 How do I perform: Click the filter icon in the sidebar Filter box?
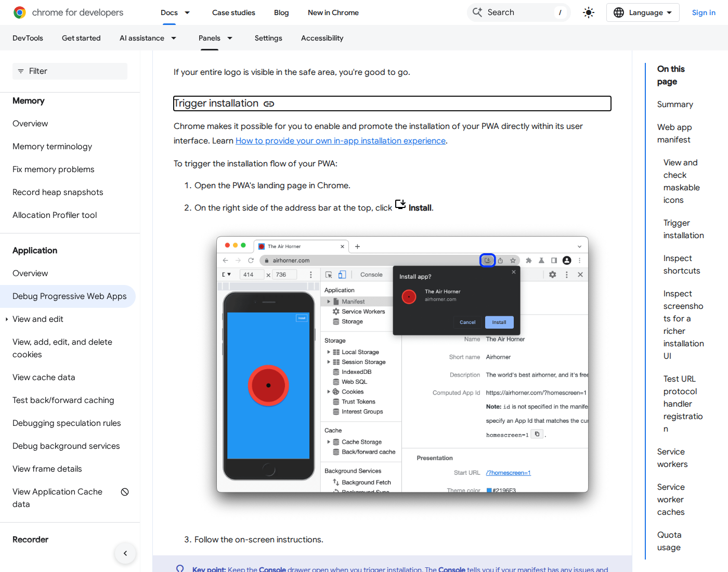[20, 71]
